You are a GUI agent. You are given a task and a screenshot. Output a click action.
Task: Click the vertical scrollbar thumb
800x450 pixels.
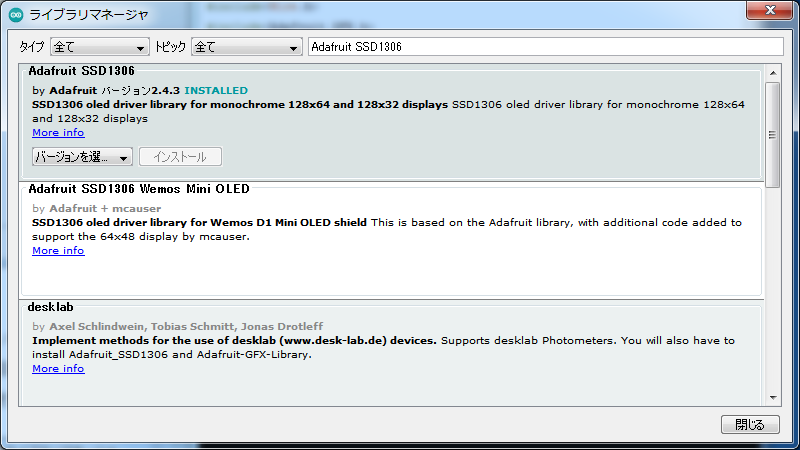click(x=773, y=135)
